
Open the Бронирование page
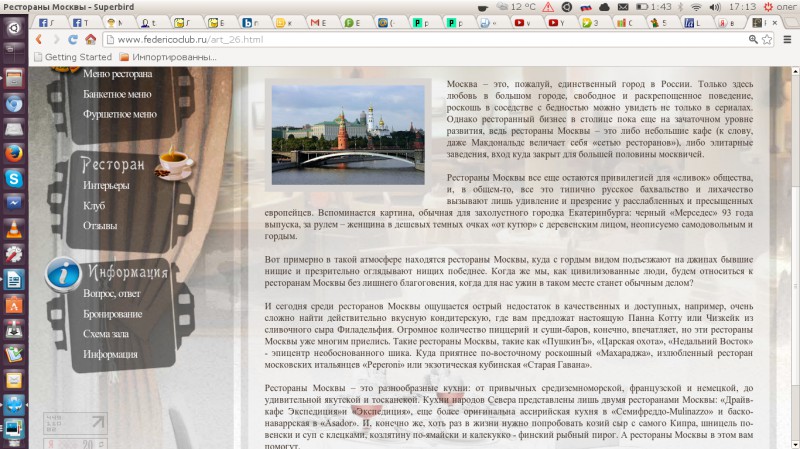coord(113,314)
